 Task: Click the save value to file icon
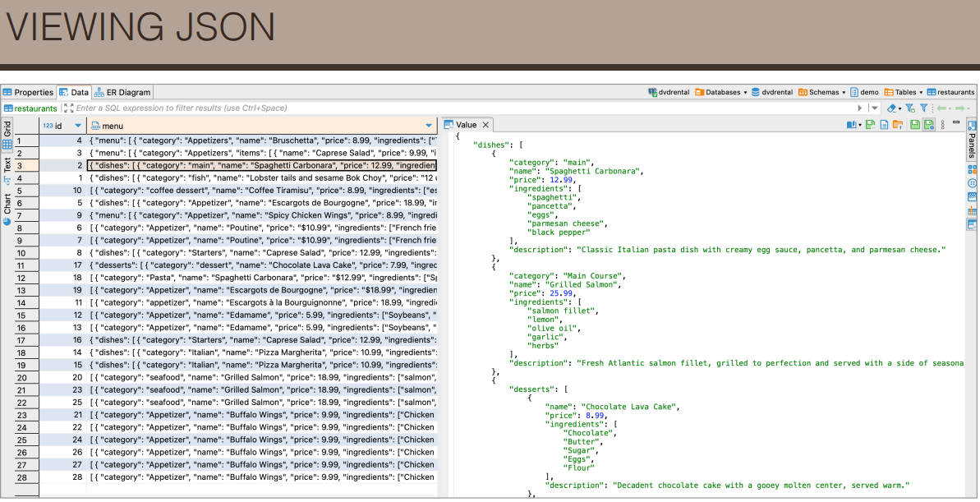[x=871, y=125]
